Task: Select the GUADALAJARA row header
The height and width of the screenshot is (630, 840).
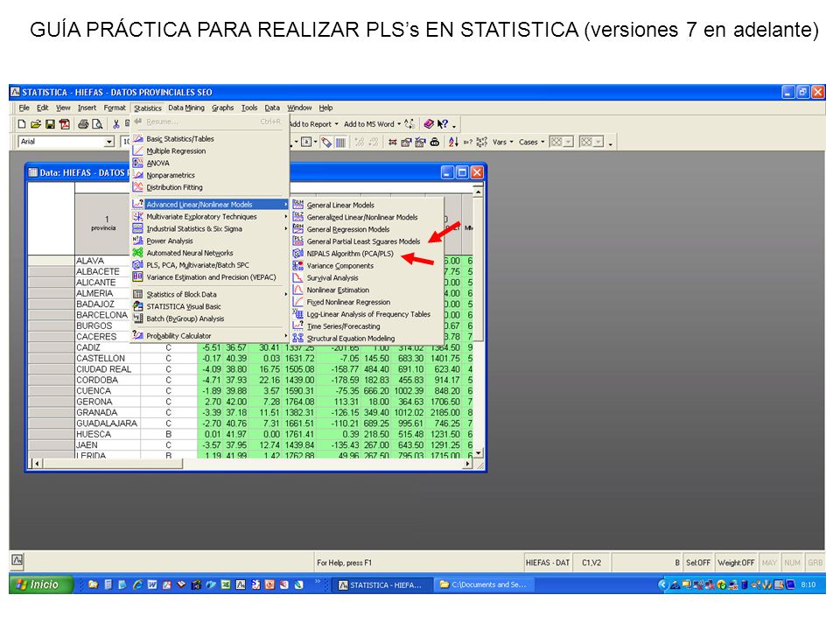Action: [x=107, y=423]
